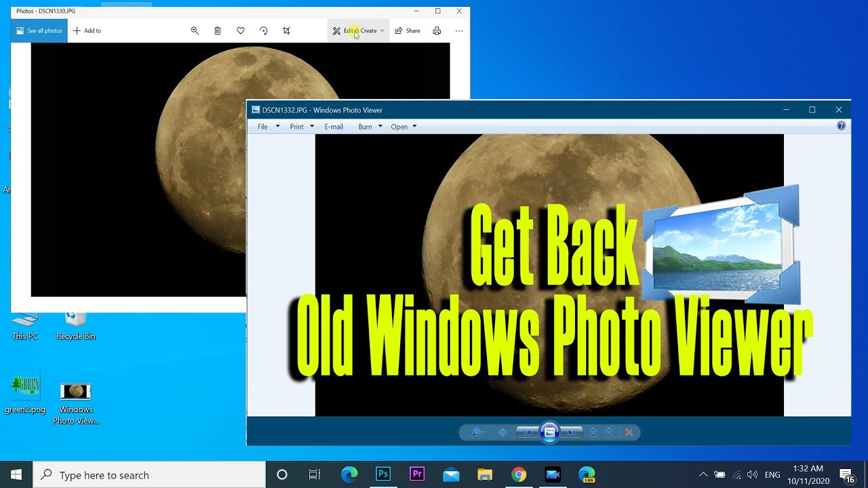This screenshot has width=868, height=488.
Task: Click the Type here to search box
Action: click(x=149, y=474)
